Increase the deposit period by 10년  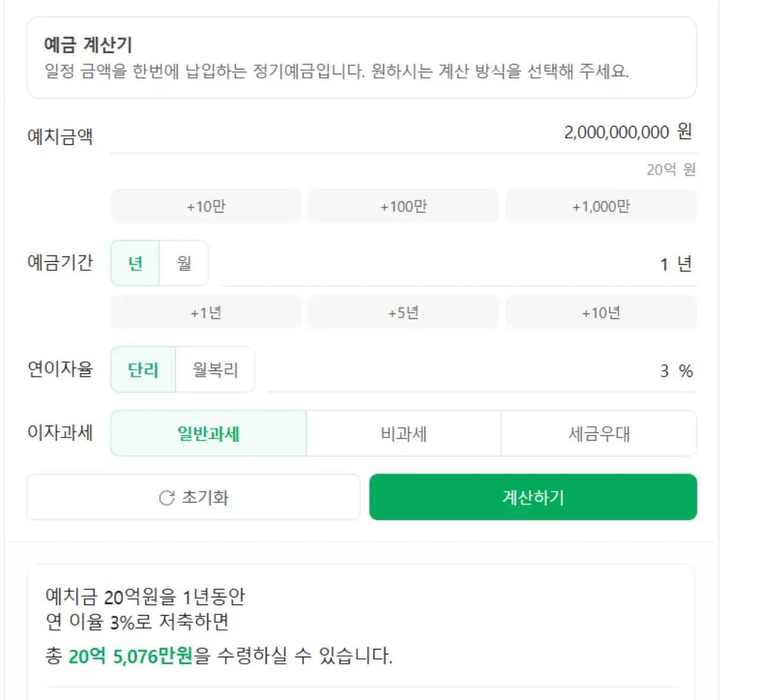(x=601, y=312)
